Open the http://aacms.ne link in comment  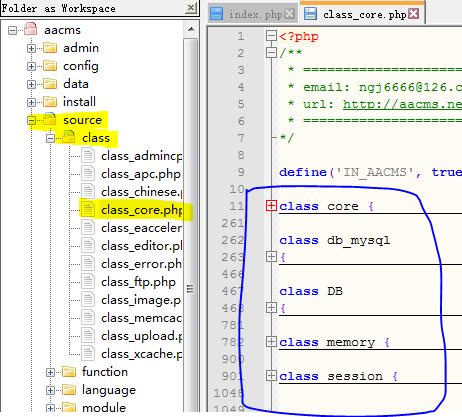[402, 105]
